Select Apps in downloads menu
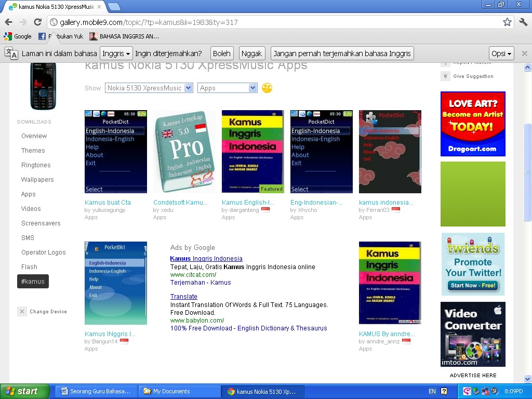This screenshot has width=532, height=399. [28, 194]
